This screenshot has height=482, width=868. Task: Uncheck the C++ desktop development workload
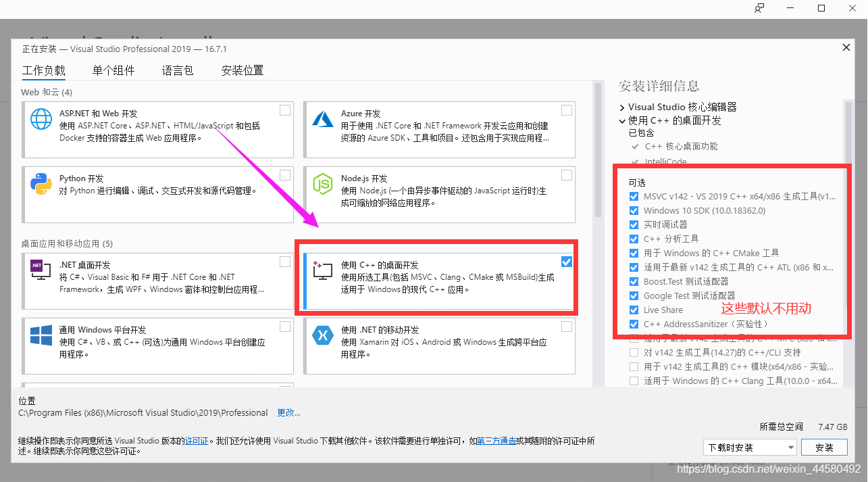tap(566, 262)
